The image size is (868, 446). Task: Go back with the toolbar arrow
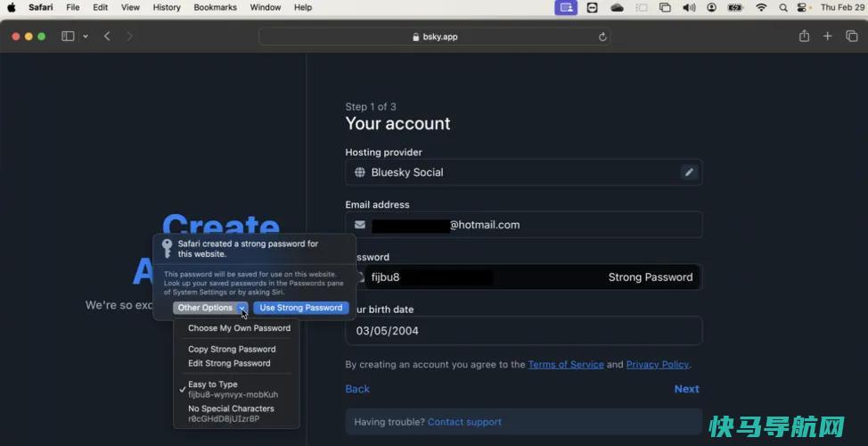(x=108, y=36)
